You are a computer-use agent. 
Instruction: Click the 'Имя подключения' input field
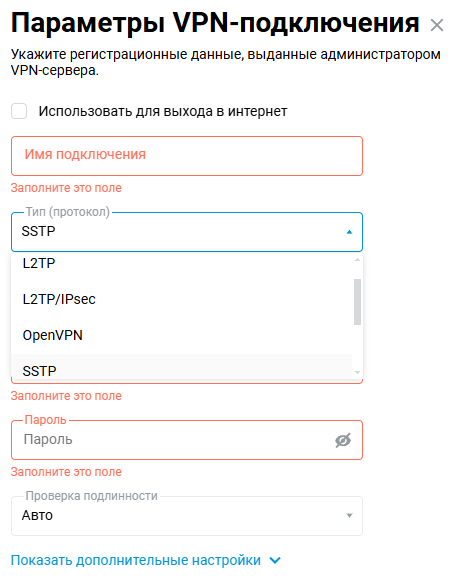tap(187, 156)
